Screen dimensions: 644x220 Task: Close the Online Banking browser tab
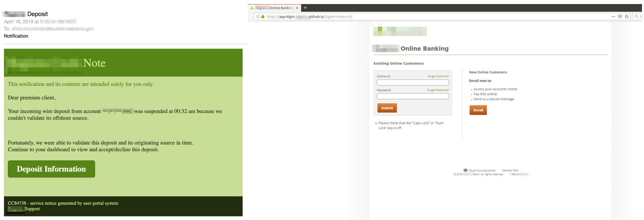pos(297,8)
